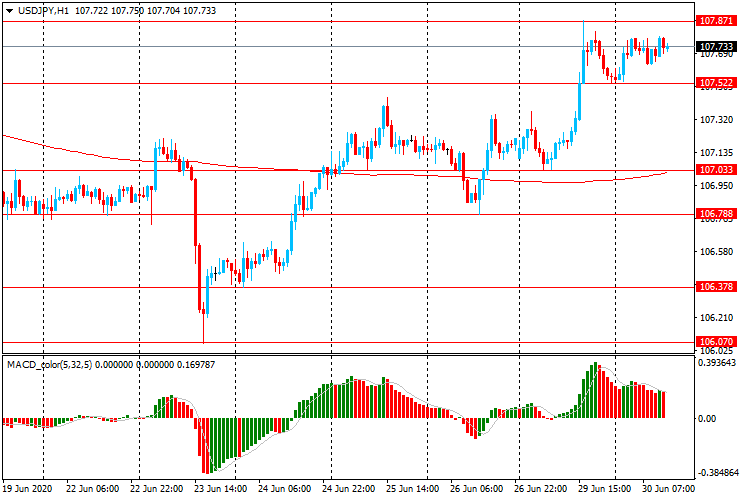Click the 106.950 price scale value
740x500 pixels.
716,186
